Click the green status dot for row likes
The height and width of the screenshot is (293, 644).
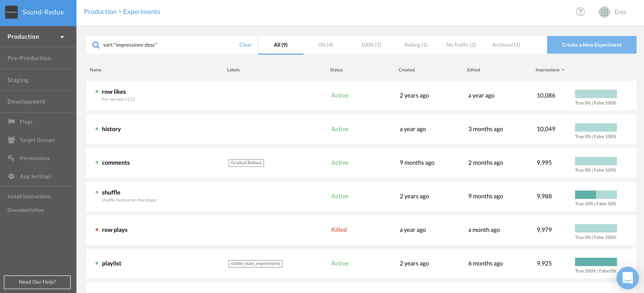(97, 91)
